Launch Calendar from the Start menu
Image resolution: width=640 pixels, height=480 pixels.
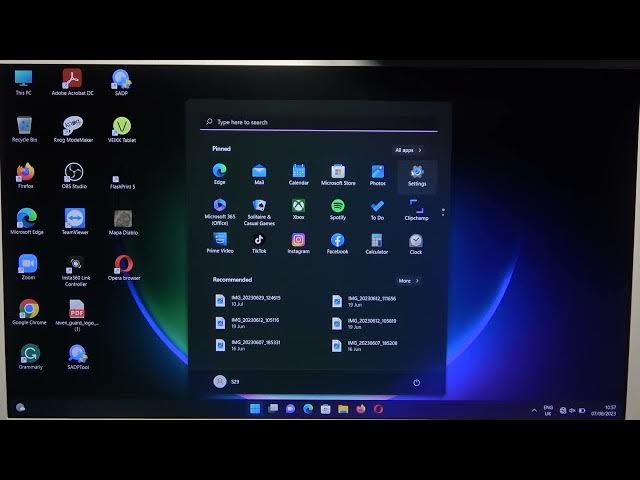pos(298,174)
